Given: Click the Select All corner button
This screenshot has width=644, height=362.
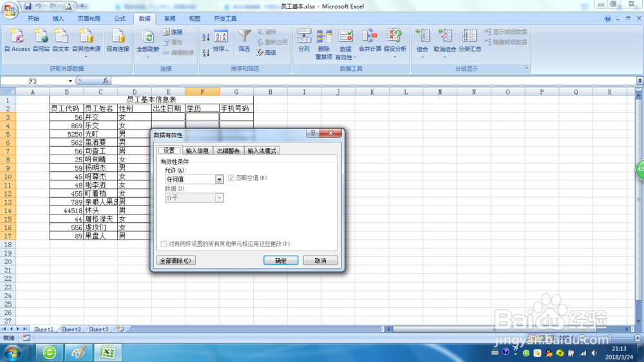Looking at the screenshot, I should pos(8,91).
